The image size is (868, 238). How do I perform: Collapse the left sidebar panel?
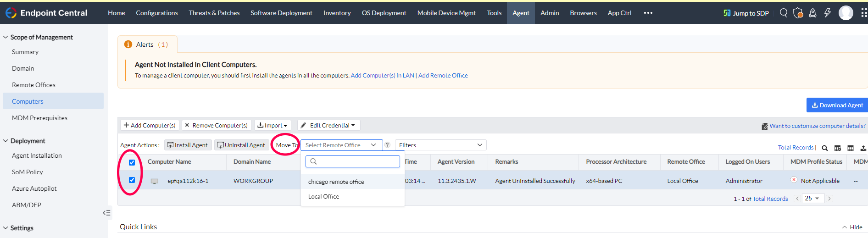[106, 213]
